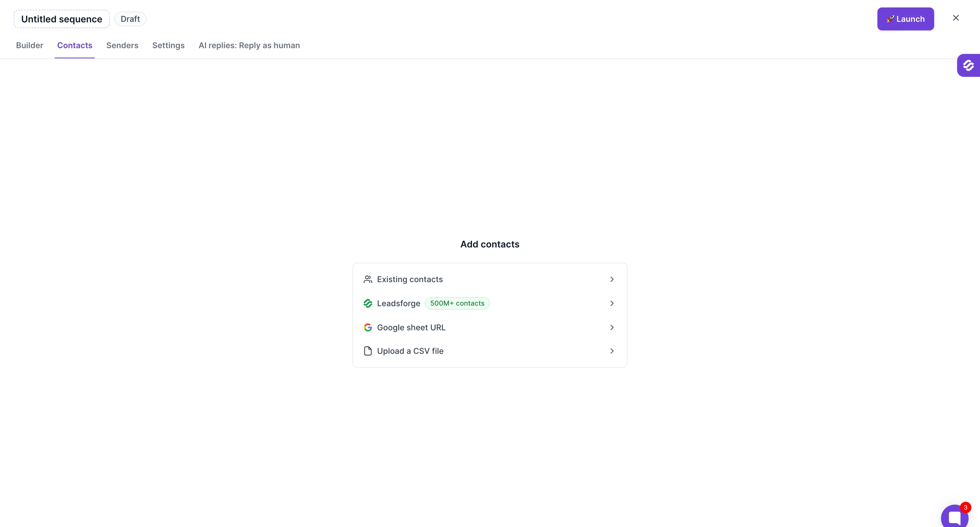Click the Existing contacts people icon

coord(367,279)
